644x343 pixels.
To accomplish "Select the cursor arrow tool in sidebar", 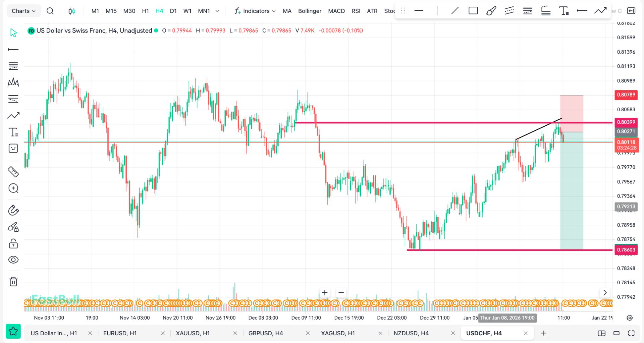I will pyautogui.click(x=13, y=33).
